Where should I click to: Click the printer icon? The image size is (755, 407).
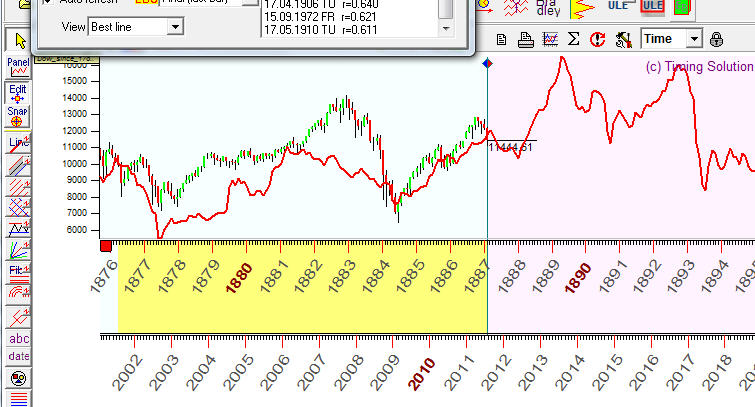(x=525, y=39)
